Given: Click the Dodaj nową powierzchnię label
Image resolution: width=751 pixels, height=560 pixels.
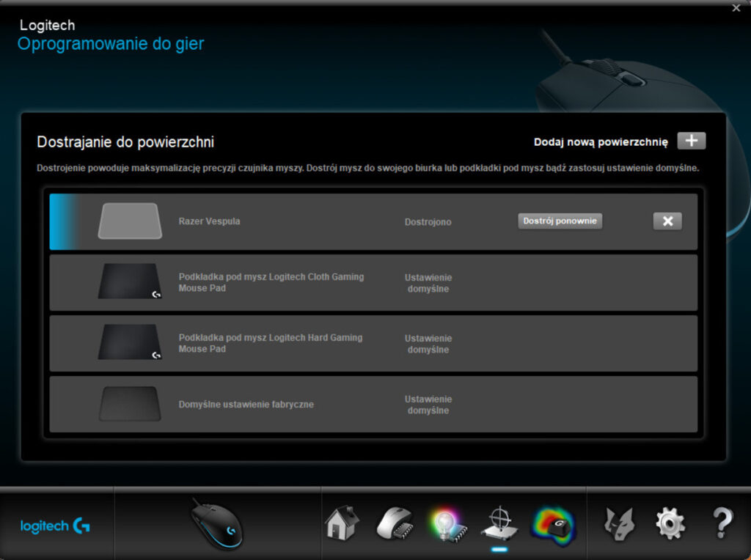Looking at the screenshot, I should click(601, 141).
